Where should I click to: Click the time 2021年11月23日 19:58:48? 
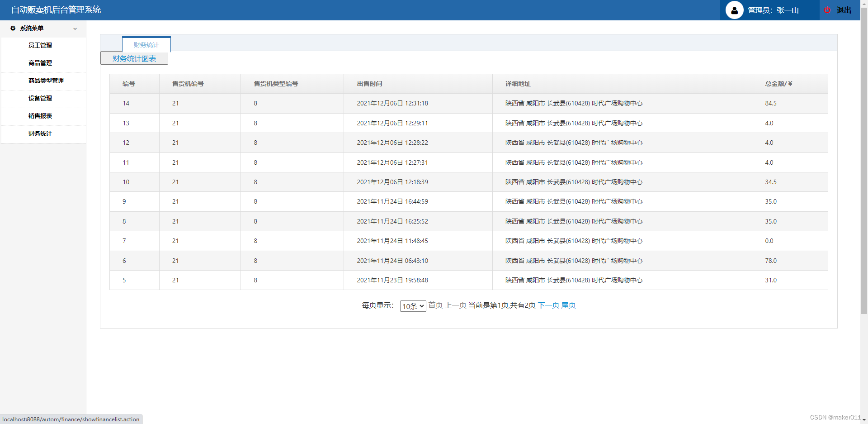[x=392, y=280]
